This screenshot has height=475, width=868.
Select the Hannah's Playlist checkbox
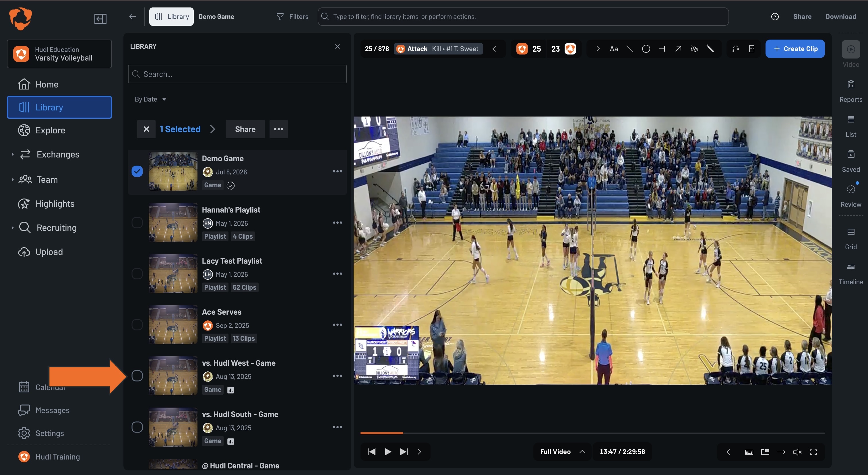pos(137,223)
